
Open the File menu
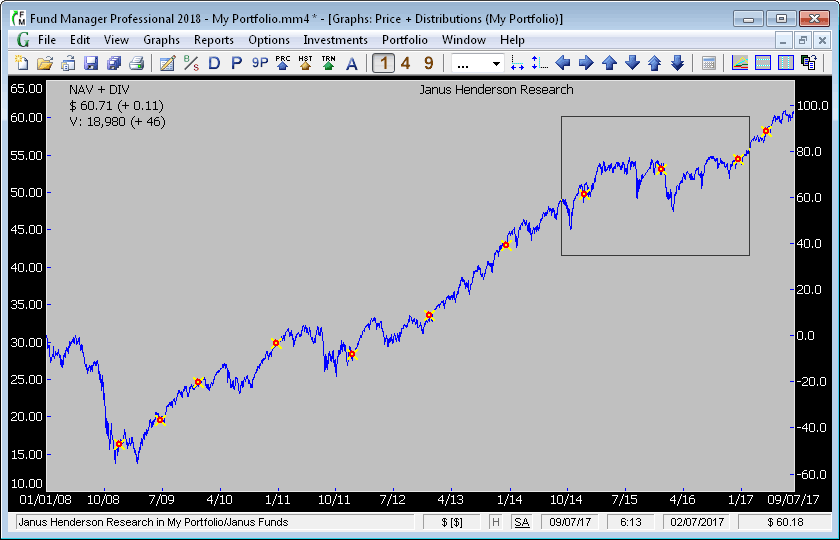pos(47,40)
